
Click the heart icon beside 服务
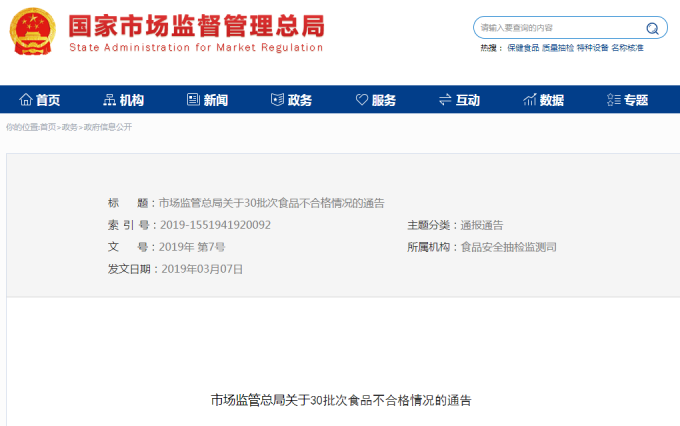coord(362,100)
